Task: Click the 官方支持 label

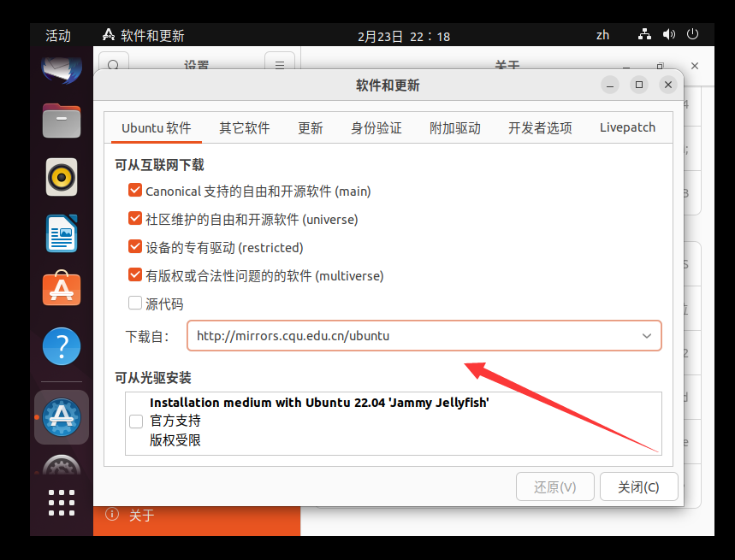Action: click(x=175, y=421)
